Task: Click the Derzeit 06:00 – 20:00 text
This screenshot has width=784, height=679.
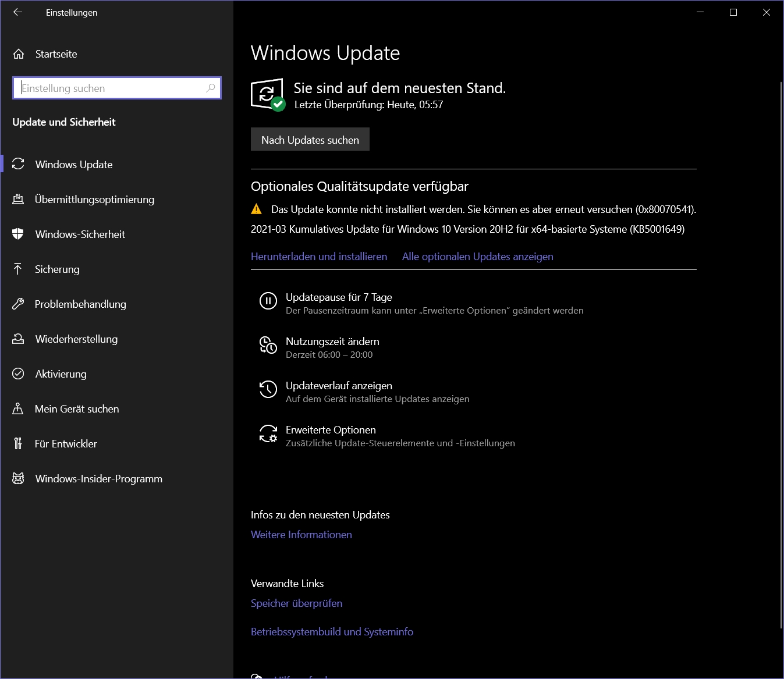Action: 329,355
